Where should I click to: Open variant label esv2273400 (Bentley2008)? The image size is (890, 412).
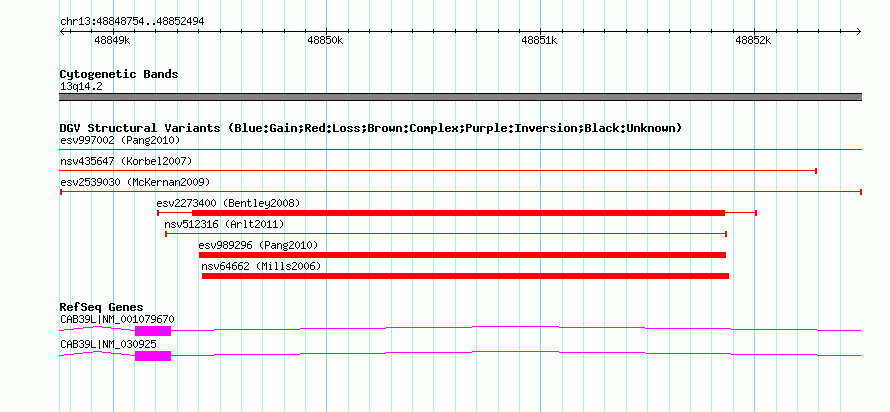228,203
